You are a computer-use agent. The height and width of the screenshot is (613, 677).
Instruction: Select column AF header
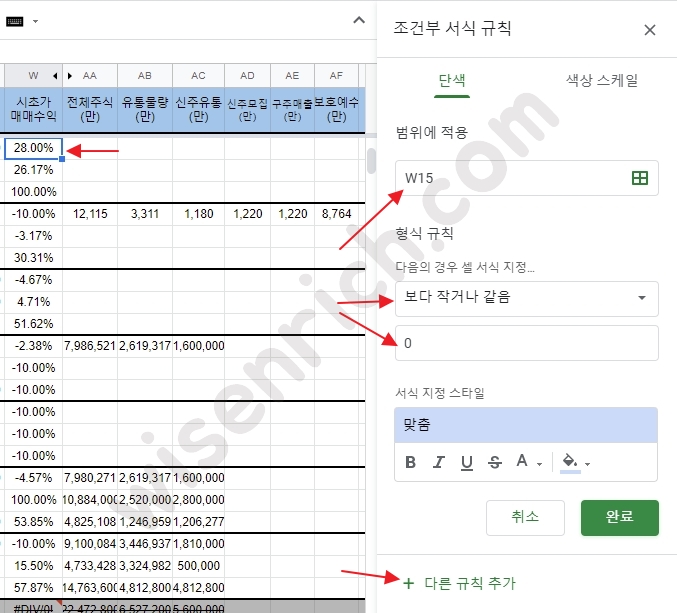click(x=336, y=76)
